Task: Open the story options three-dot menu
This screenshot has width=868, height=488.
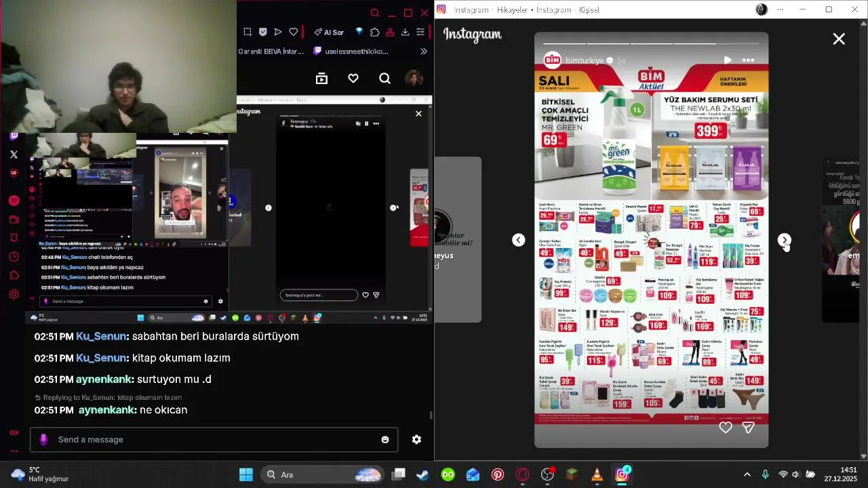Action: pyautogui.click(x=748, y=60)
